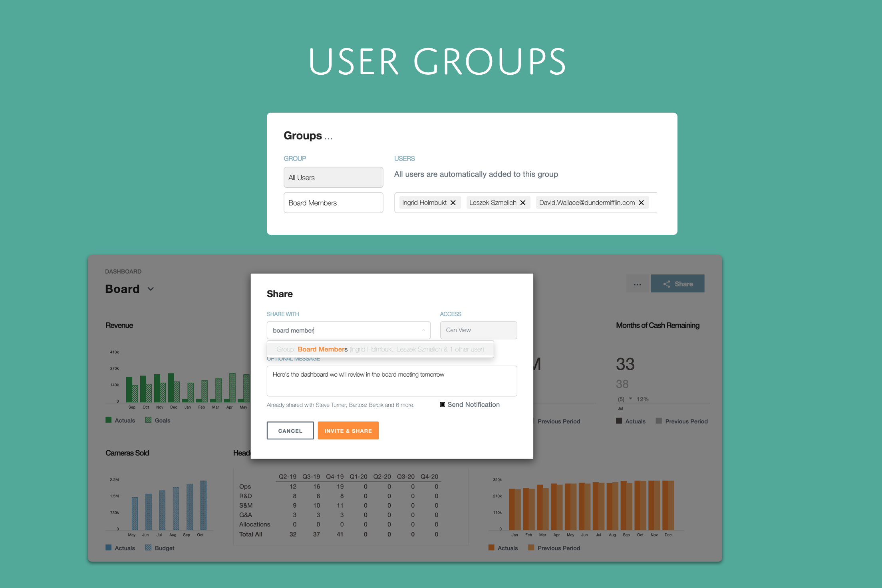Image resolution: width=882 pixels, height=588 pixels.
Task: Click remove icon next to Leszek Szmelich
Action: pyautogui.click(x=522, y=203)
